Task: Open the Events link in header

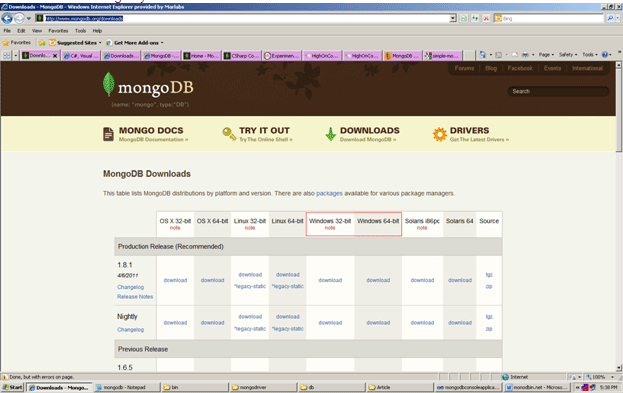Action: tap(552, 68)
